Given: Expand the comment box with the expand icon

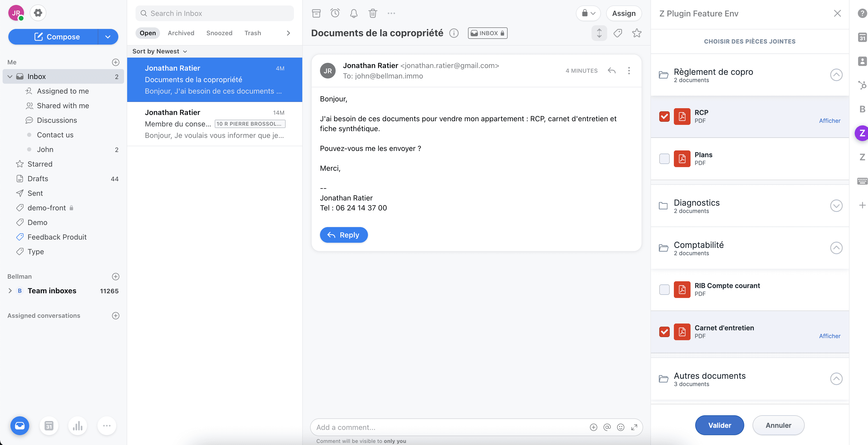Looking at the screenshot, I should [x=634, y=427].
